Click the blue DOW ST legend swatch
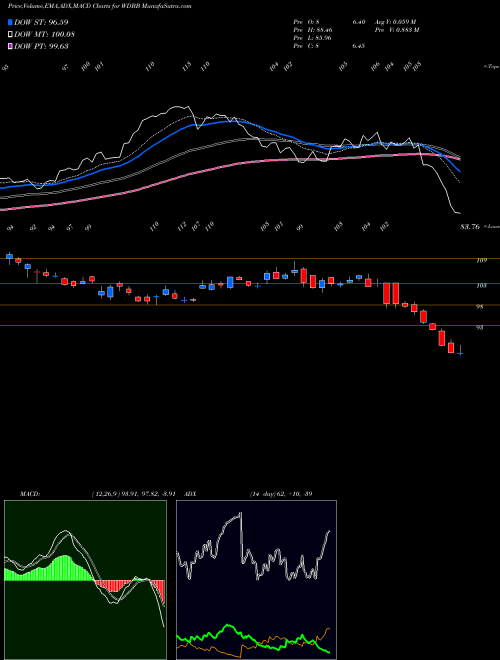This screenshot has width=500, height=660. 10,22
